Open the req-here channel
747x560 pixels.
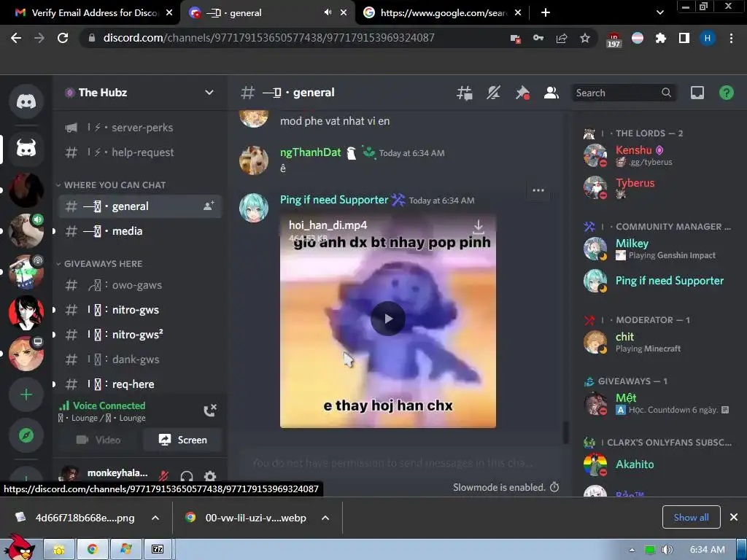140,384
